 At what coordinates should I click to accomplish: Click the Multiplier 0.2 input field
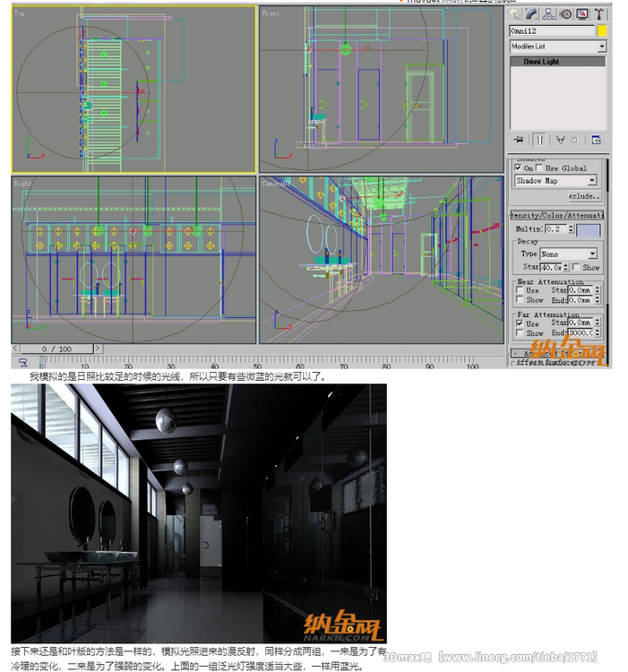556,228
